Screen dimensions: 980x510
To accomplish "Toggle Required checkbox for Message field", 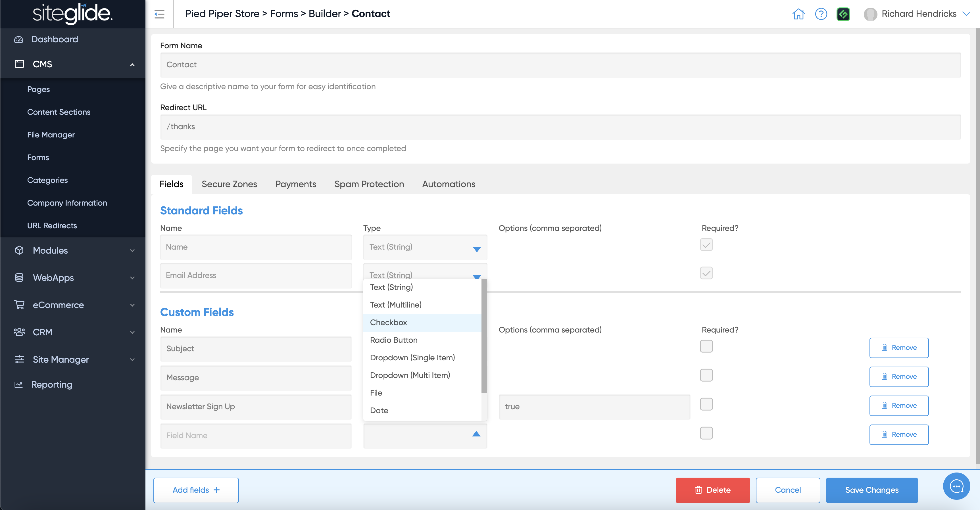I will point(706,375).
